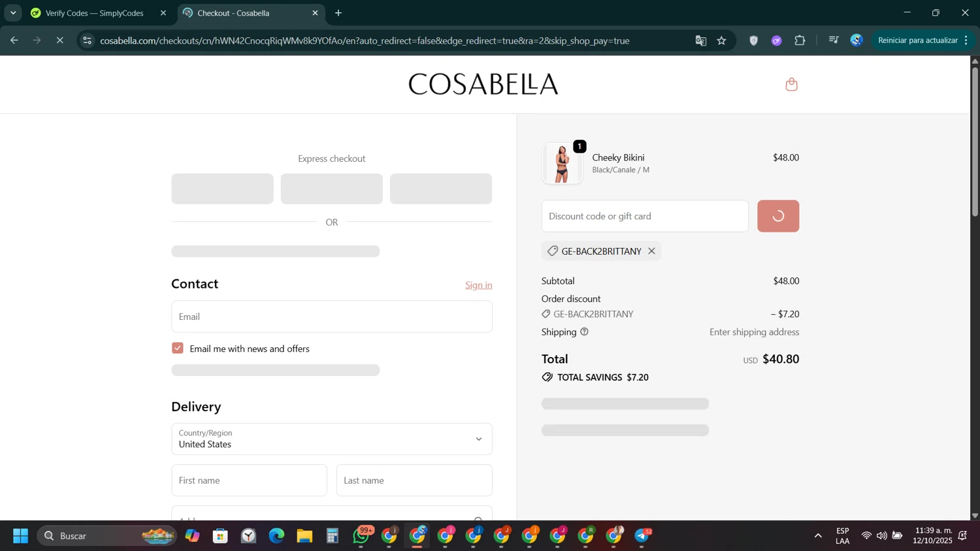Click the scrollbar down arrow
The width and height of the screenshot is (980, 551).
click(x=975, y=516)
